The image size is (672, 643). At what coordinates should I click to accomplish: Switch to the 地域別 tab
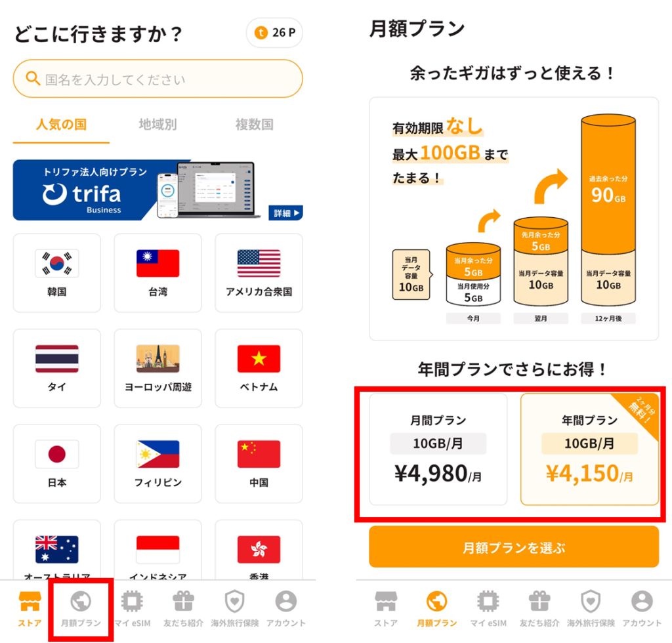point(157,125)
